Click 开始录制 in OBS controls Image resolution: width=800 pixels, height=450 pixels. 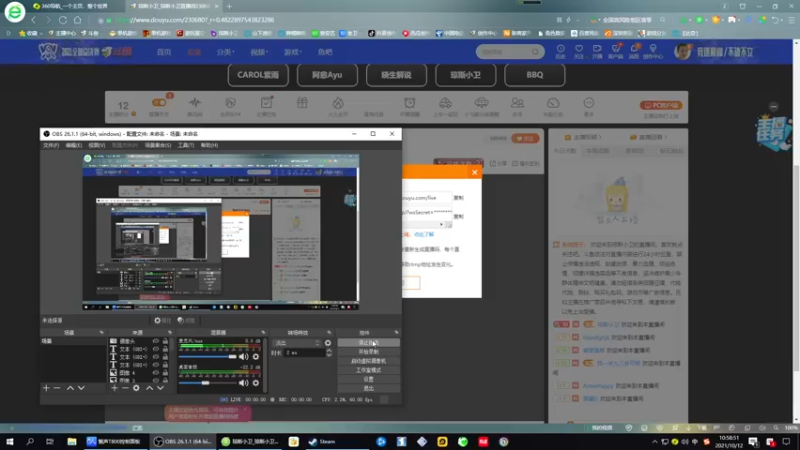pos(368,352)
